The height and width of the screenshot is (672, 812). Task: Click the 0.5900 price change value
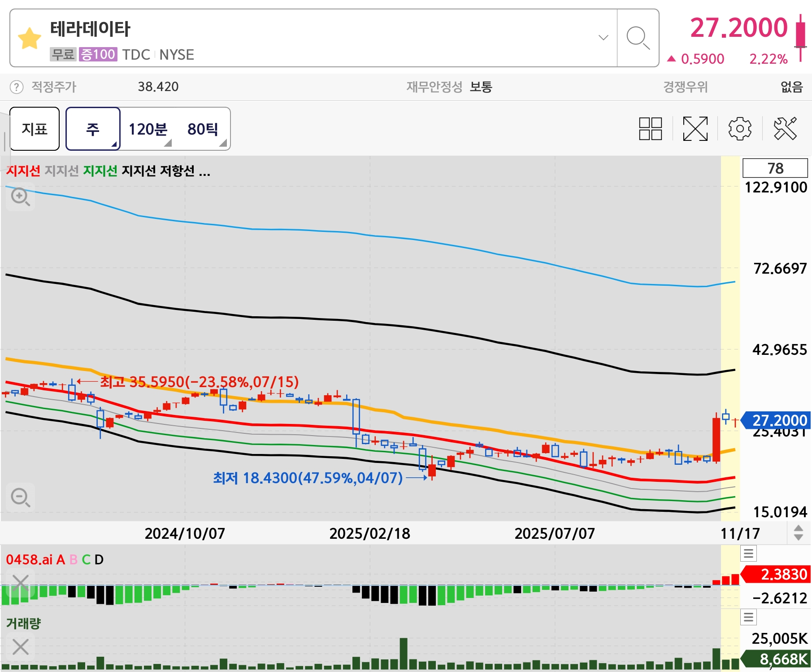point(703,59)
